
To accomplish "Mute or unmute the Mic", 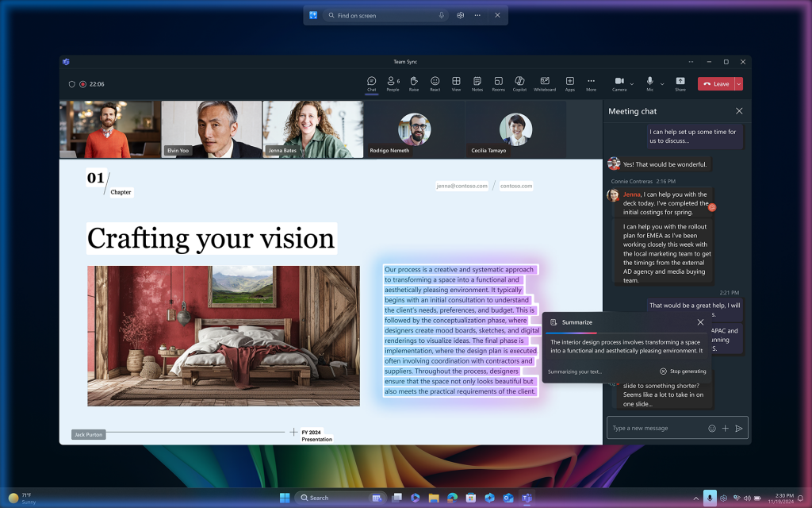I will tap(649, 83).
